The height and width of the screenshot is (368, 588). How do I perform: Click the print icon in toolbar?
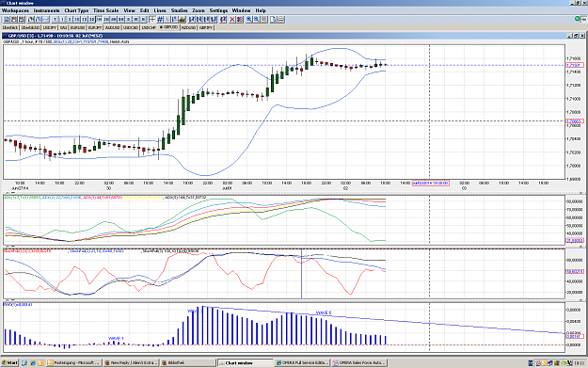coord(281,19)
